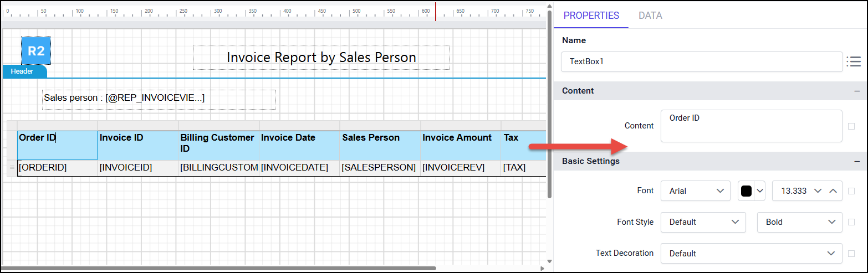Click the Header section label
868x273 pixels.
pyautogui.click(x=22, y=71)
